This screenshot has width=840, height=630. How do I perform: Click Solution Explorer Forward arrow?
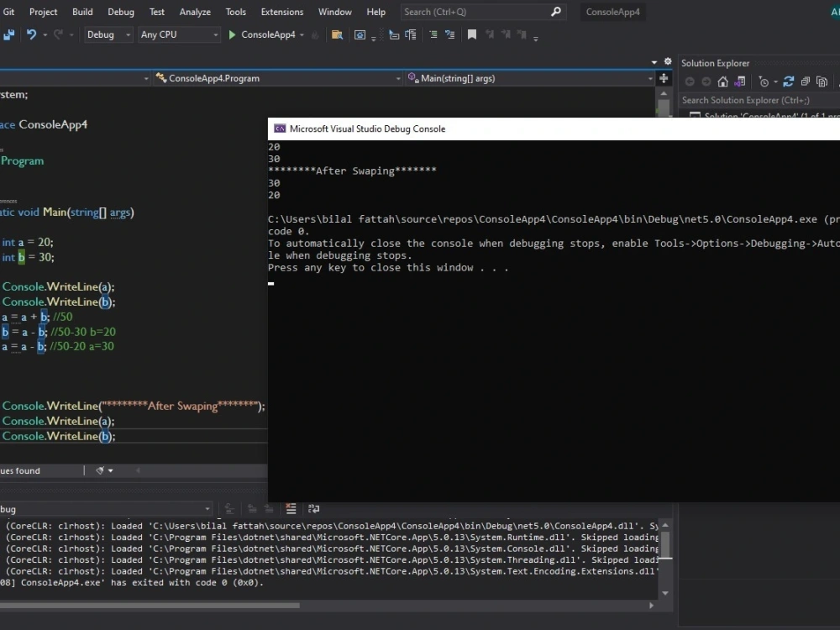pos(706,82)
